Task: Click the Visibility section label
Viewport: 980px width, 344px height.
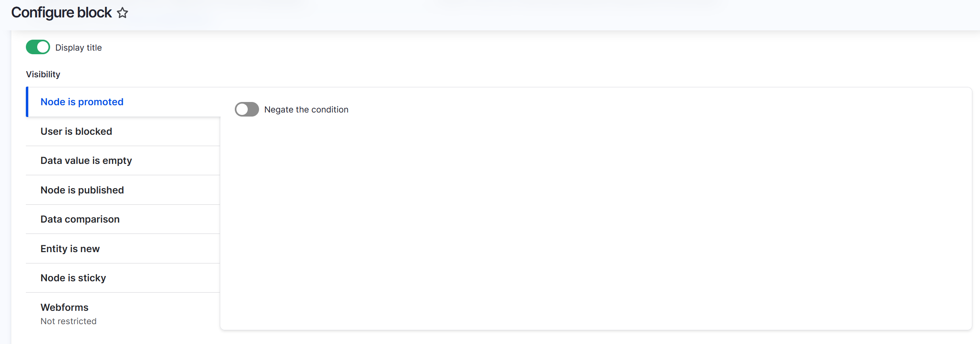Action: point(43,74)
